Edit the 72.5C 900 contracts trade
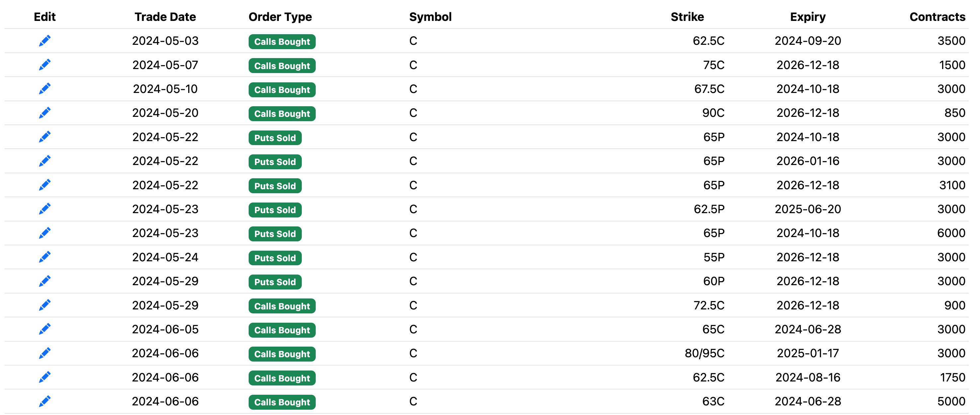This screenshot has width=980, height=415. tap(44, 305)
